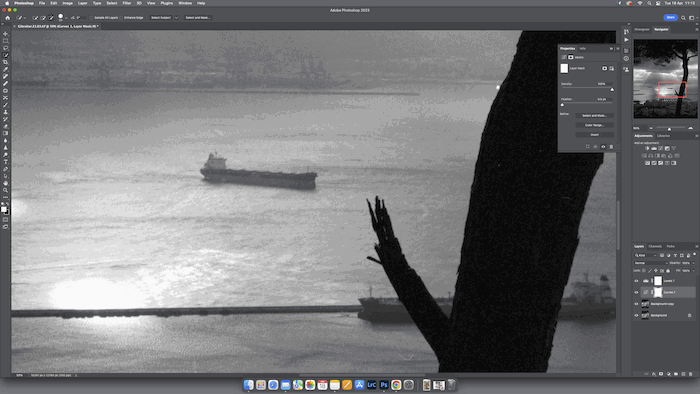The width and height of the screenshot is (700, 394).
Task: Delete layer with Layers panel trash icon
Action: [691, 374]
